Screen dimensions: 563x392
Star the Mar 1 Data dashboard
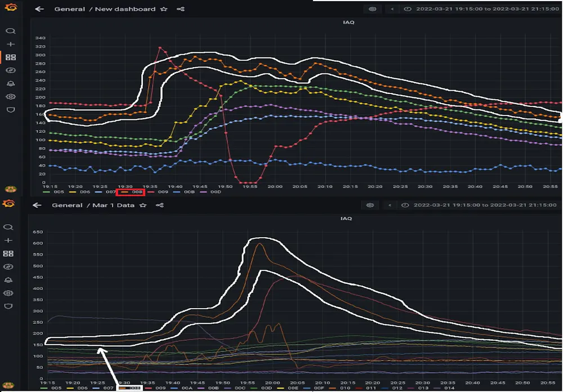coord(143,205)
